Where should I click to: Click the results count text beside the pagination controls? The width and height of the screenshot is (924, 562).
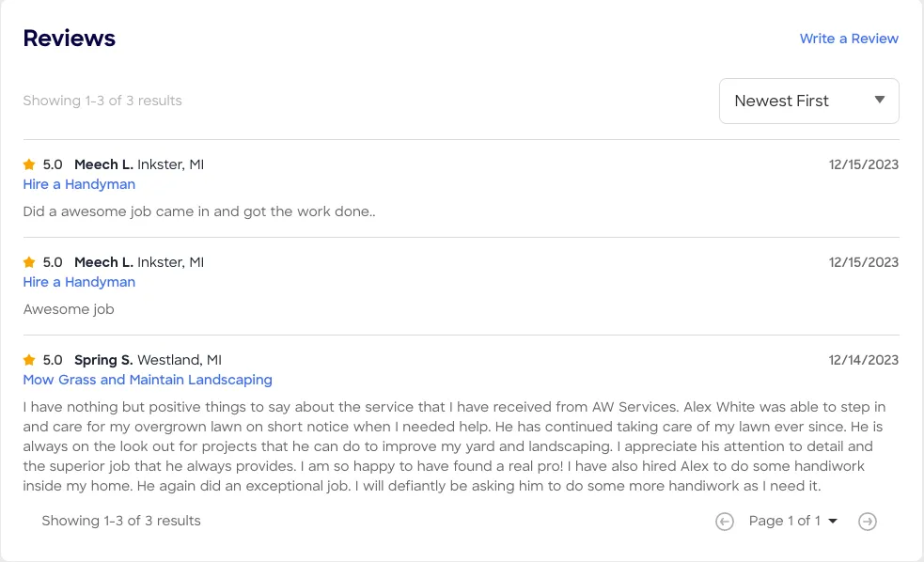(x=121, y=521)
